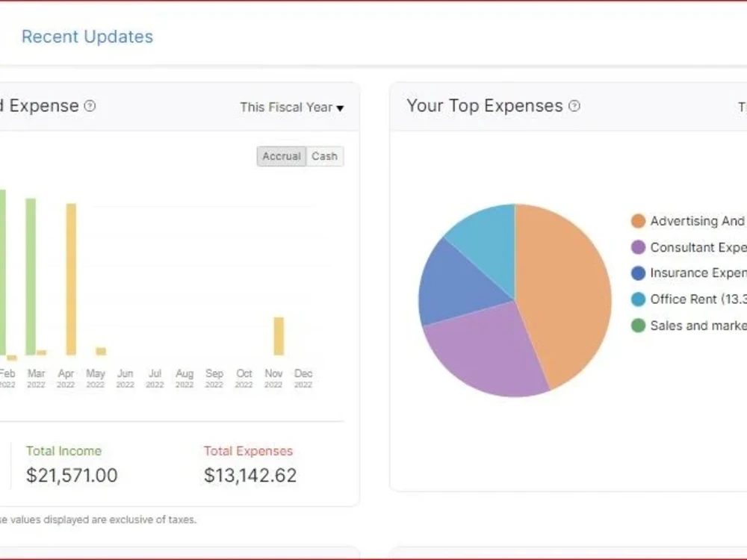This screenshot has height=560, width=747.
Task: Open the fiscal year dropdown on Your Top Expenses
Action: pyautogui.click(x=743, y=107)
